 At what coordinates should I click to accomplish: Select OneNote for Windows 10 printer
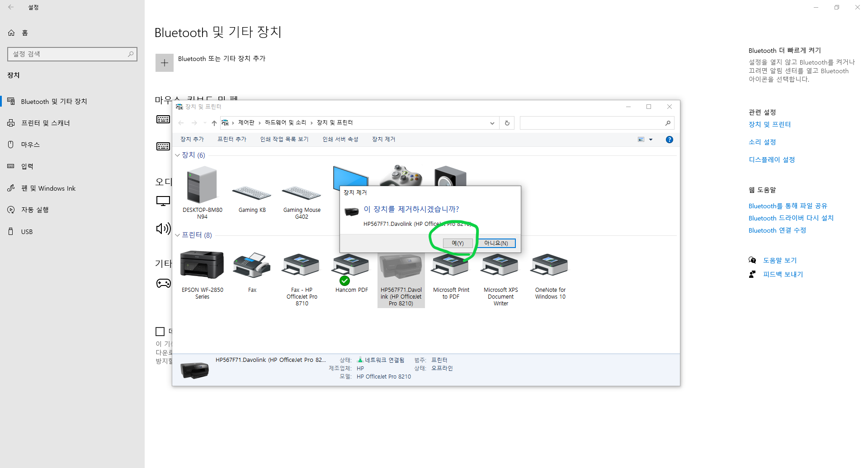(550, 276)
